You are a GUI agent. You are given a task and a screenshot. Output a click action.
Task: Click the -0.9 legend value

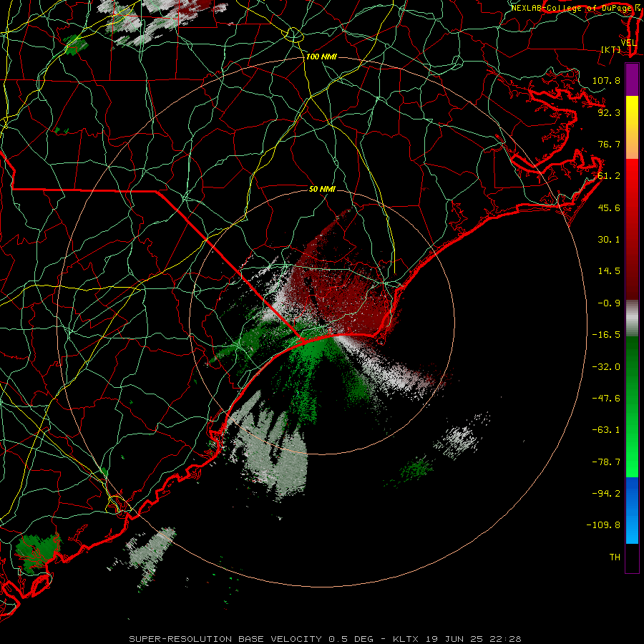point(609,303)
